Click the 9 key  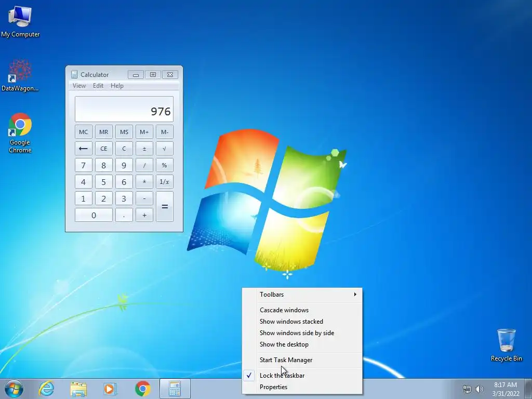(x=124, y=165)
